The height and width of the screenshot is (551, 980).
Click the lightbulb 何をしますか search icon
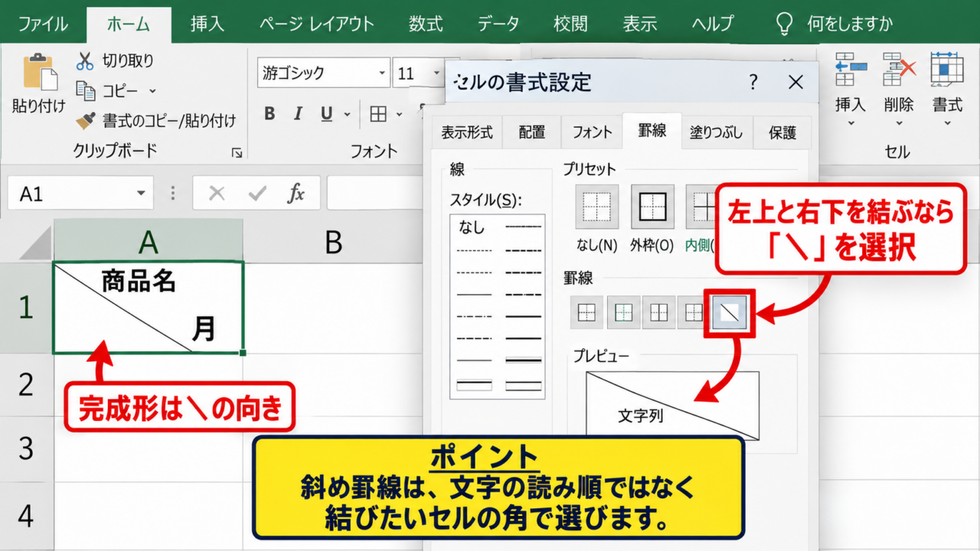pyautogui.click(x=784, y=24)
